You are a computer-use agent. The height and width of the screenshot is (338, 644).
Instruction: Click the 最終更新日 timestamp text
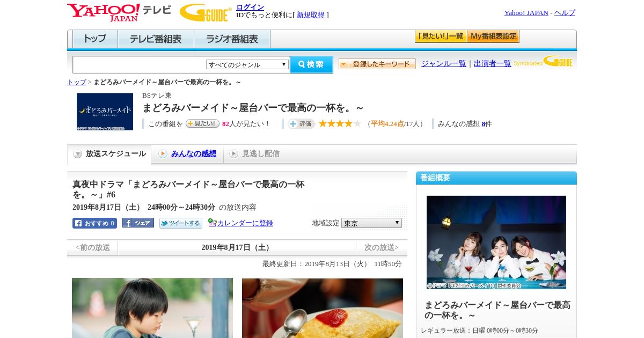click(x=332, y=264)
